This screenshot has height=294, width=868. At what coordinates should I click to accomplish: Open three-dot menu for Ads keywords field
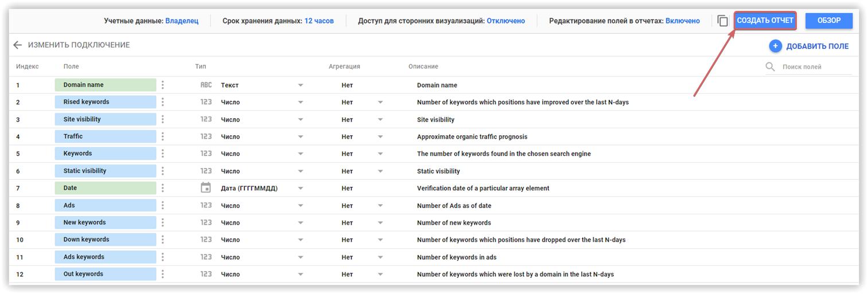pos(163,257)
